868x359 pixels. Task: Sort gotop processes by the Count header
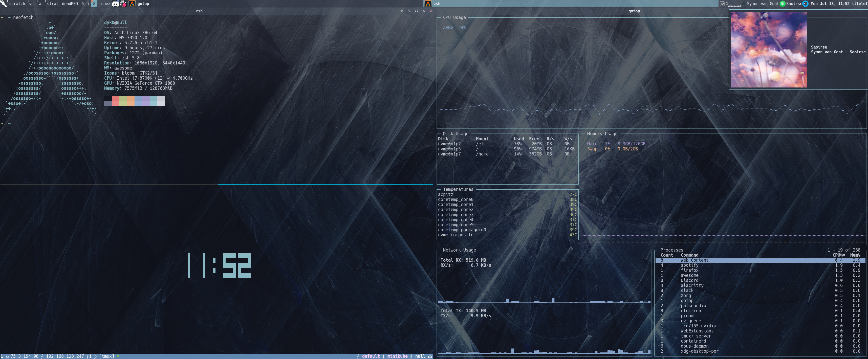(x=666, y=255)
